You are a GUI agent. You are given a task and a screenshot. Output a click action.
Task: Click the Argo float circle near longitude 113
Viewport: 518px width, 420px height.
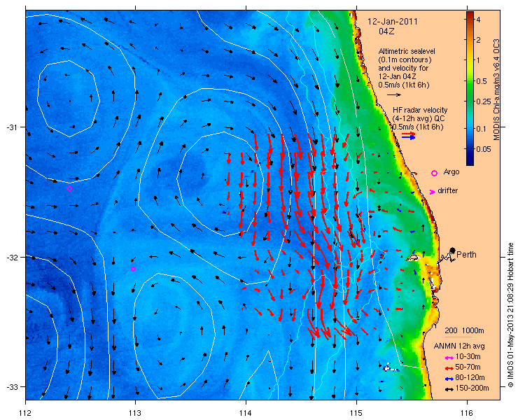click(133, 269)
